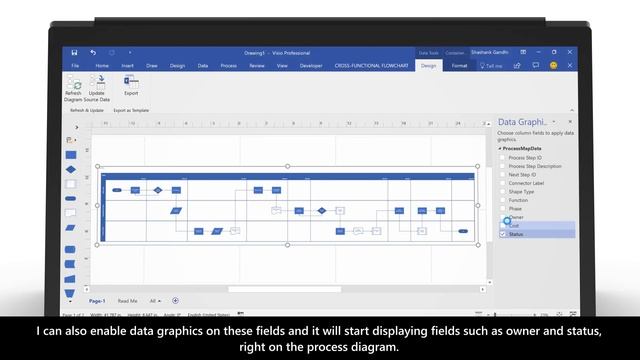Viewport: 640px width, 360px height.
Task: Switch to the Page-1 sheet tab
Action: (x=97, y=301)
